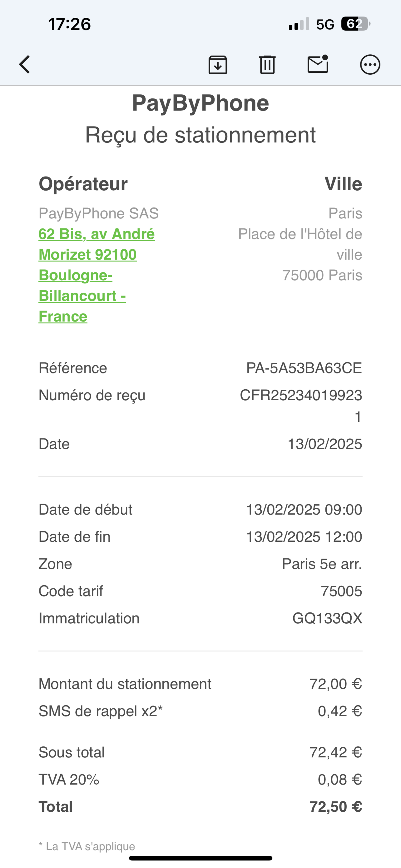Mark message as unread envelope icon

pos(318,64)
